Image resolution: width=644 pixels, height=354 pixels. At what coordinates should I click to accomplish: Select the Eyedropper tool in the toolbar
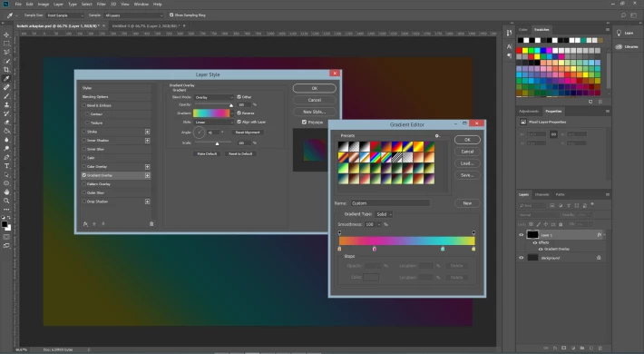[x=6, y=79]
